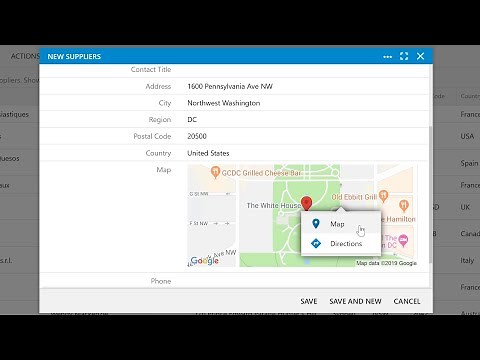This screenshot has height=360, width=480.
Task: Click the Save button
Action: 309,301
